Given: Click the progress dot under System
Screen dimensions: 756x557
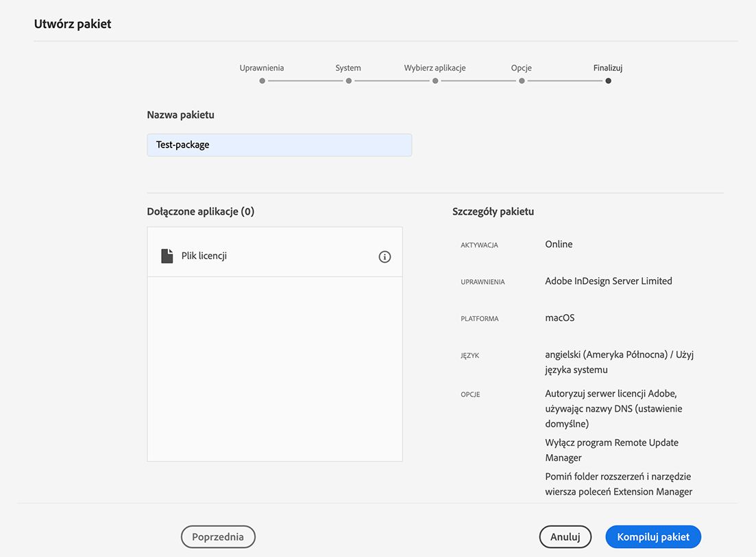Looking at the screenshot, I should click(348, 81).
